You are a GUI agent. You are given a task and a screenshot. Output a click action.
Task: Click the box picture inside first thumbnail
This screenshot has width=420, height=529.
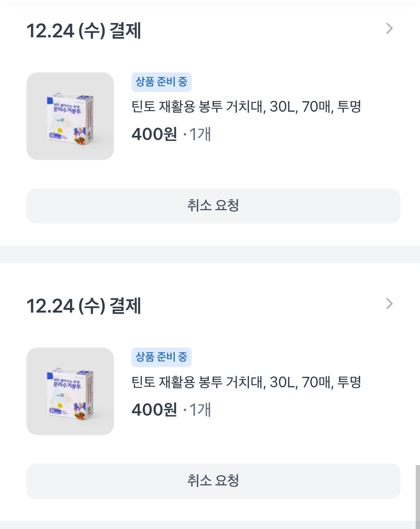(70, 118)
